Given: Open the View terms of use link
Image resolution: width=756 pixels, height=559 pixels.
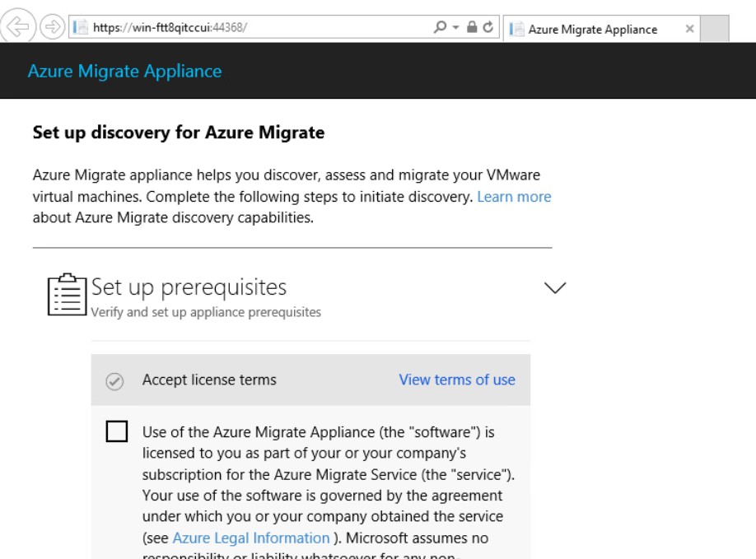Looking at the screenshot, I should (x=457, y=380).
